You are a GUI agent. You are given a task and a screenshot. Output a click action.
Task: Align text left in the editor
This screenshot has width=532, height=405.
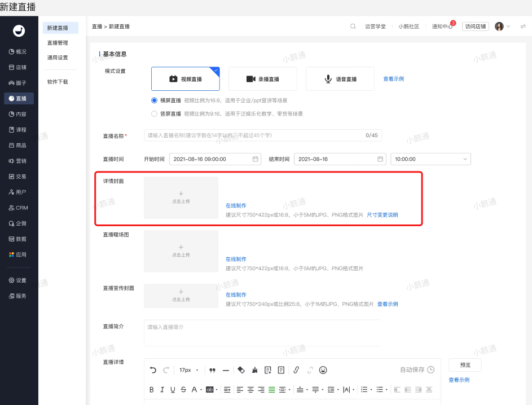pyautogui.click(x=240, y=390)
